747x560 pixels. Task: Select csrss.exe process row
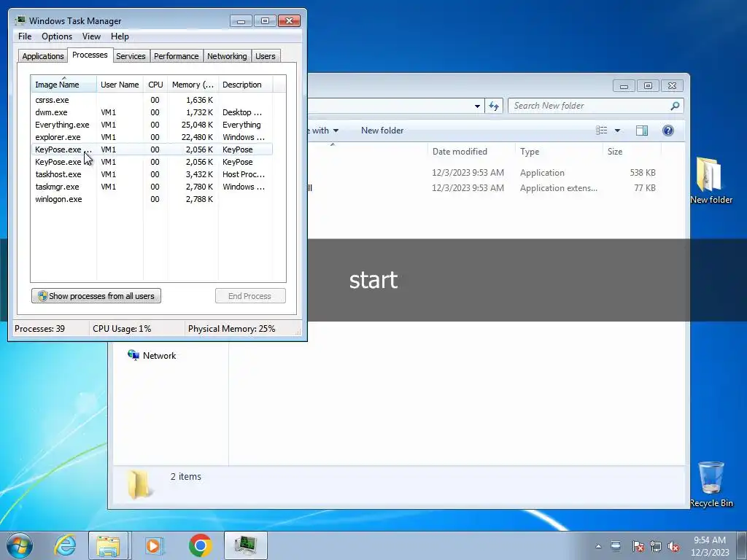152,100
